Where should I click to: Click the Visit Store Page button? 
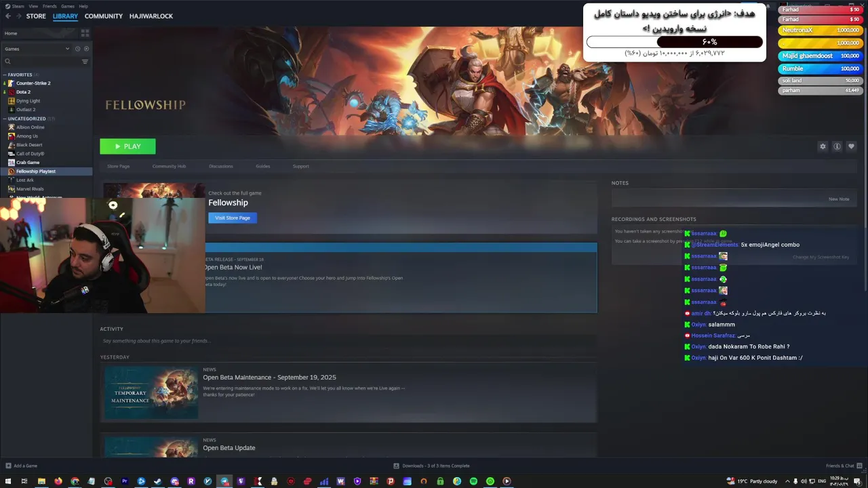pyautogui.click(x=233, y=218)
